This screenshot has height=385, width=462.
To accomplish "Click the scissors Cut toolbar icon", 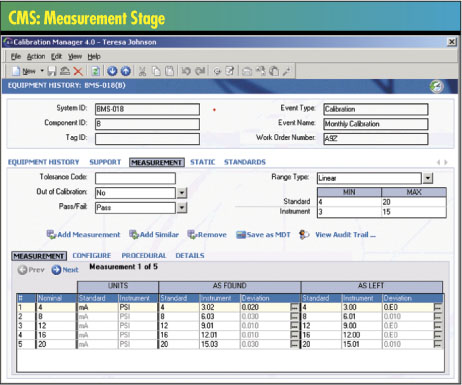I will click(143, 71).
